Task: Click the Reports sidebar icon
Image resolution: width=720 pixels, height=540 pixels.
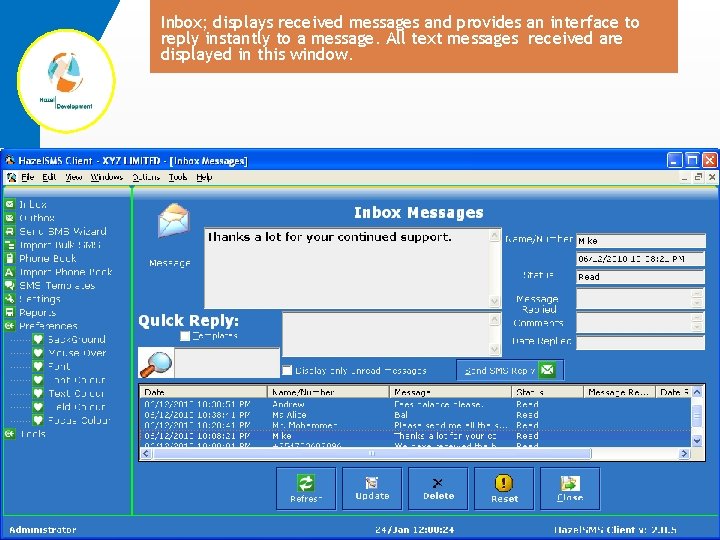Action: [x=10, y=312]
